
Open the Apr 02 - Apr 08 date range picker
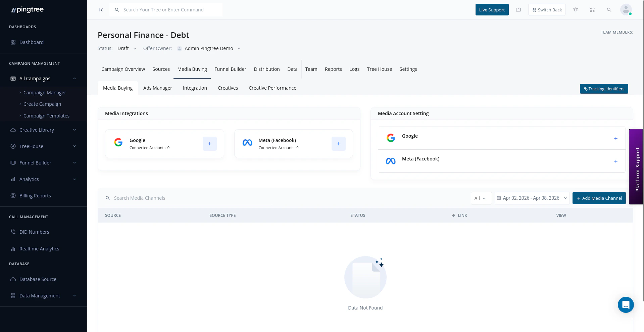(531, 198)
